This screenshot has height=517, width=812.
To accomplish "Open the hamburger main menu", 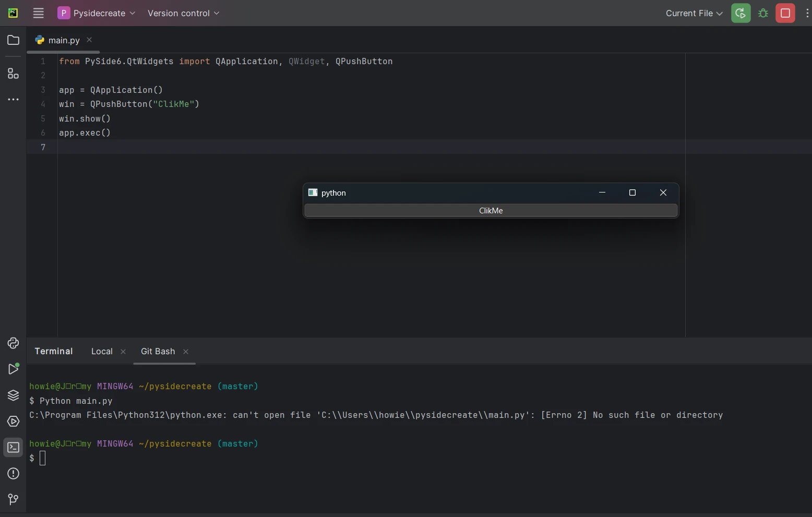I will point(38,13).
